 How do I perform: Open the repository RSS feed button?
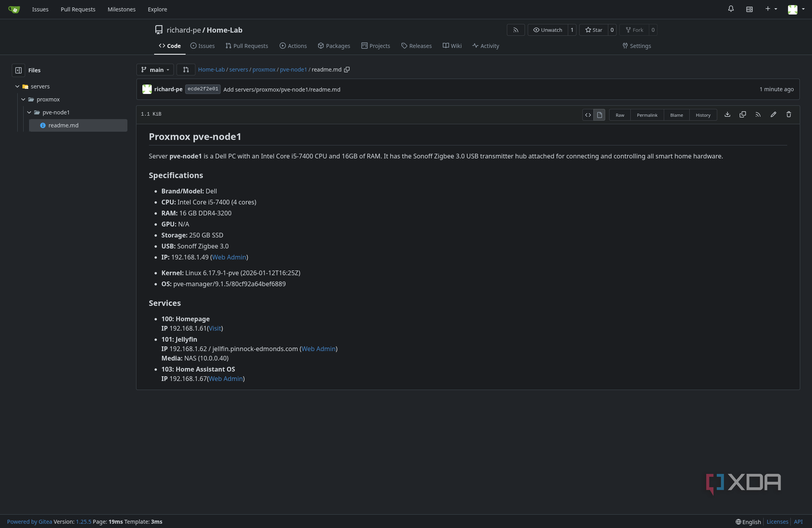point(516,30)
